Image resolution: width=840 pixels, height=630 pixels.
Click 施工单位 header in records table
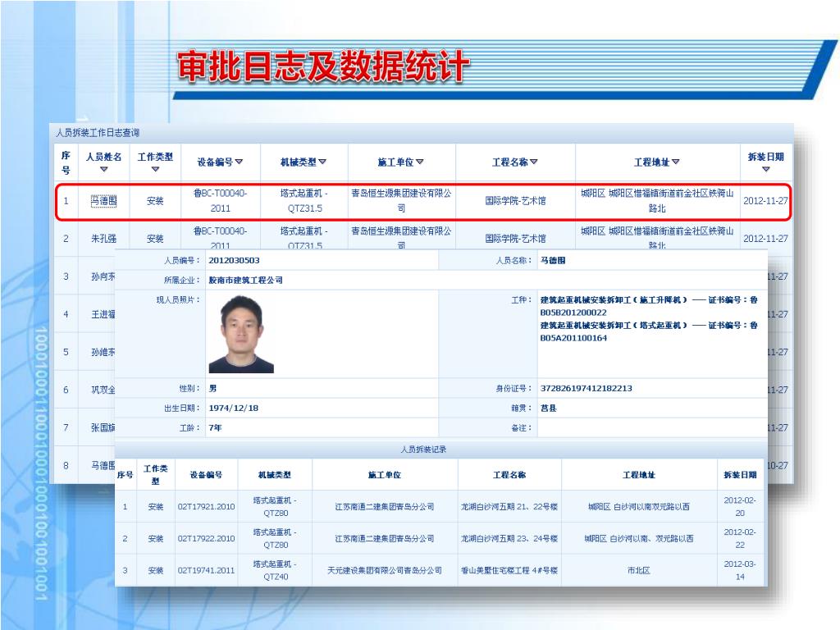tap(385, 475)
